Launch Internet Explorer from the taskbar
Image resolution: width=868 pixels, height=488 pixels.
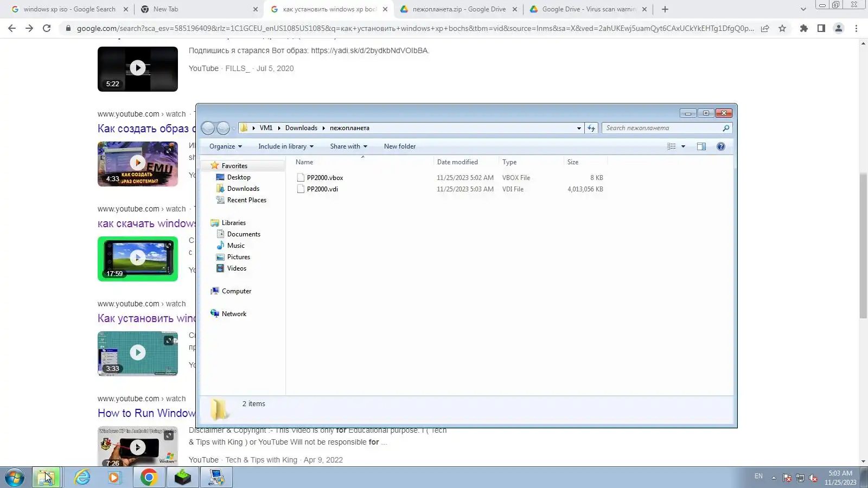[82, 478]
